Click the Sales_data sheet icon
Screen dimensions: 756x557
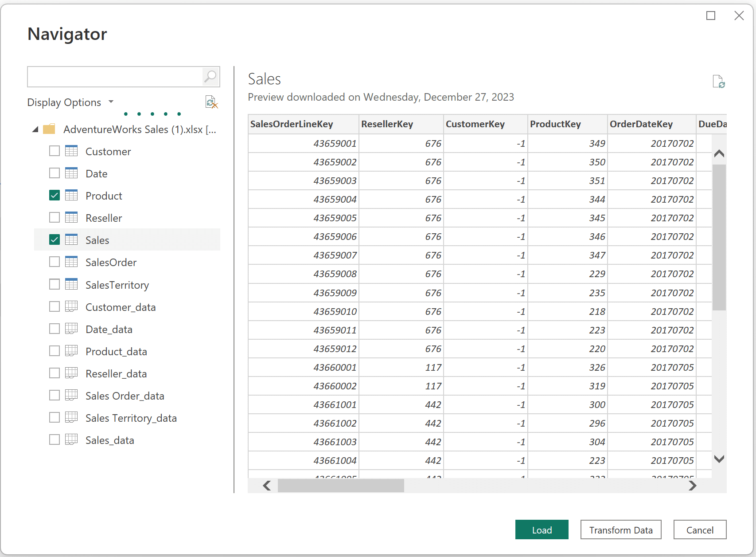[x=71, y=439]
